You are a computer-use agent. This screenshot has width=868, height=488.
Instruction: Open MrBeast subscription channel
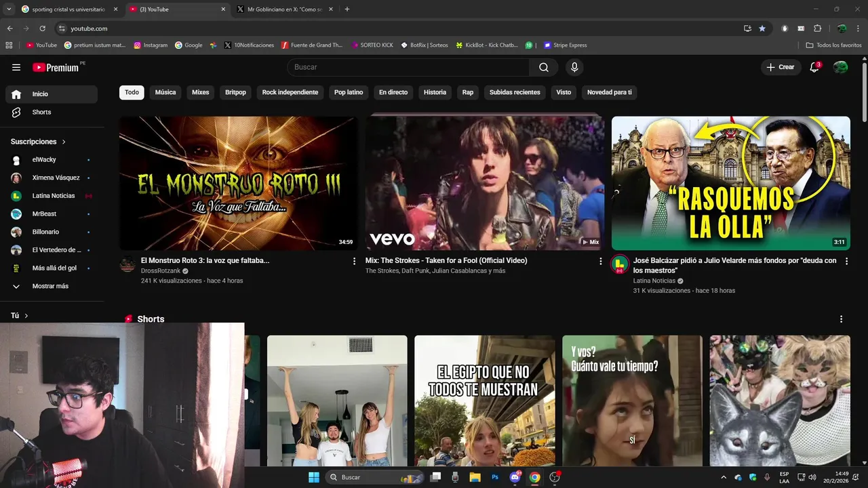tap(52, 214)
